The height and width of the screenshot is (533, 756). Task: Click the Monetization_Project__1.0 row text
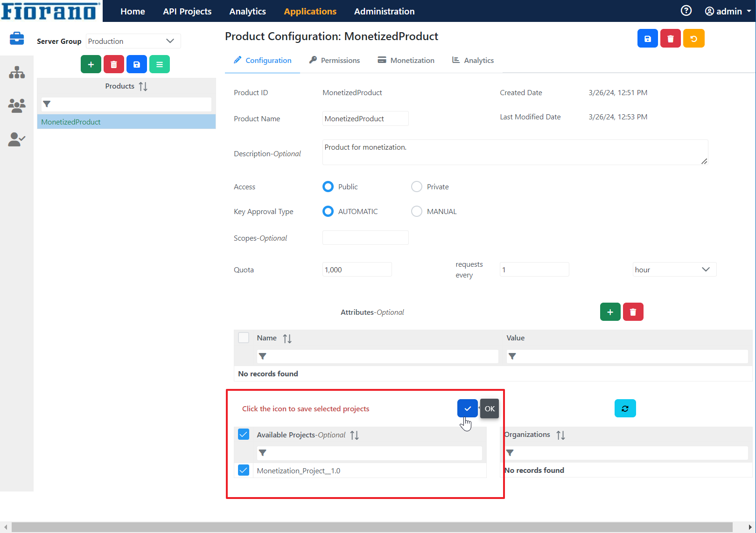[x=299, y=471]
